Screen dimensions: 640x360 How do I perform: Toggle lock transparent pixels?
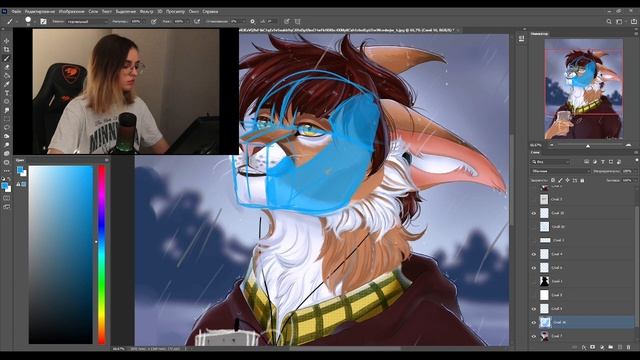pyautogui.click(x=553, y=180)
